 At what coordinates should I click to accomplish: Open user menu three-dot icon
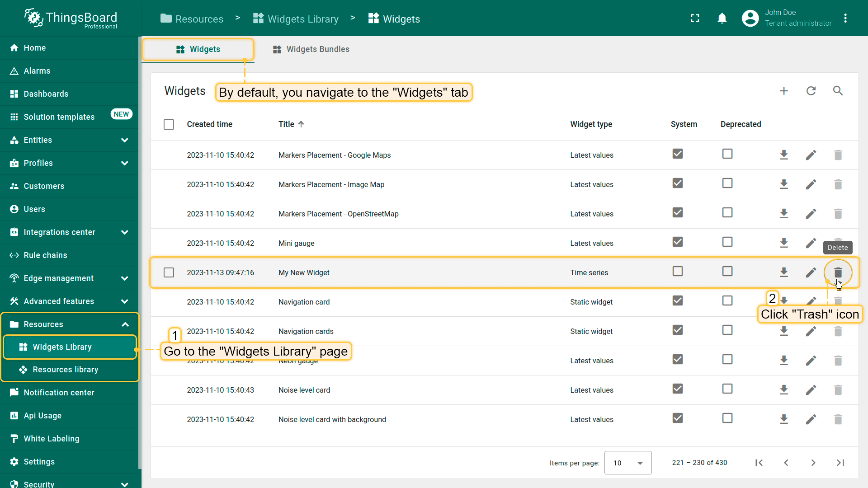pyautogui.click(x=845, y=19)
